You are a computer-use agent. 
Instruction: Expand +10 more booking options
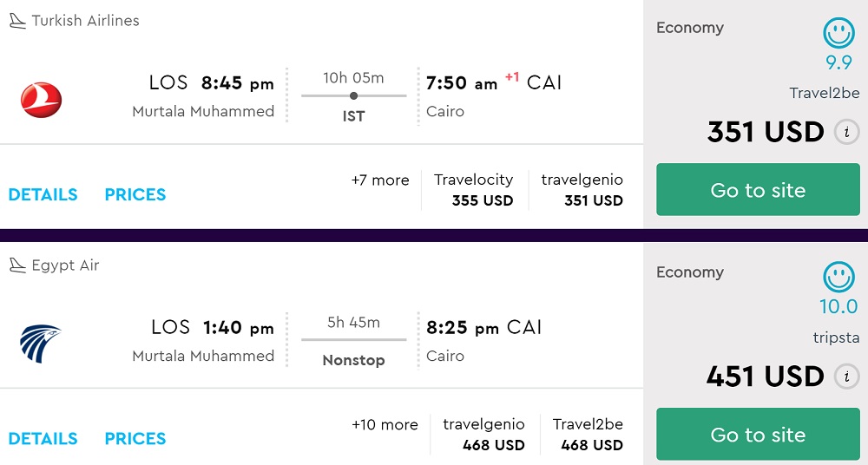coord(385,425)
